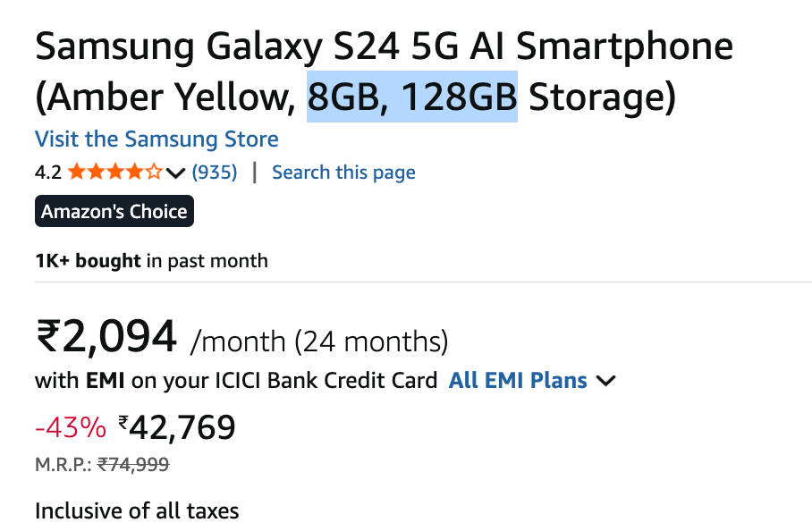Click the /month (24 months) tenure text

[x=319, y=341]
